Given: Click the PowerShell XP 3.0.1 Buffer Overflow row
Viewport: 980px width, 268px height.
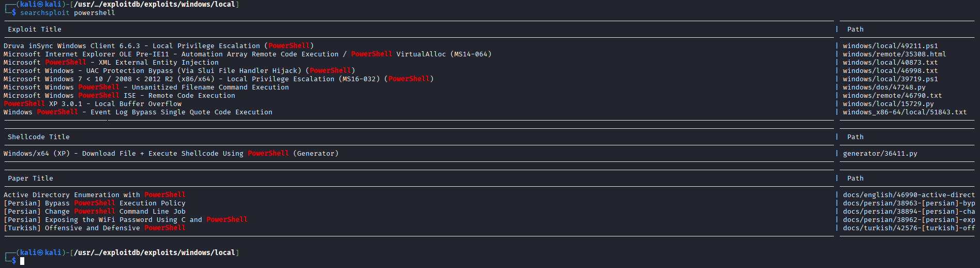Looking at the screenshot, I should 93,104.
